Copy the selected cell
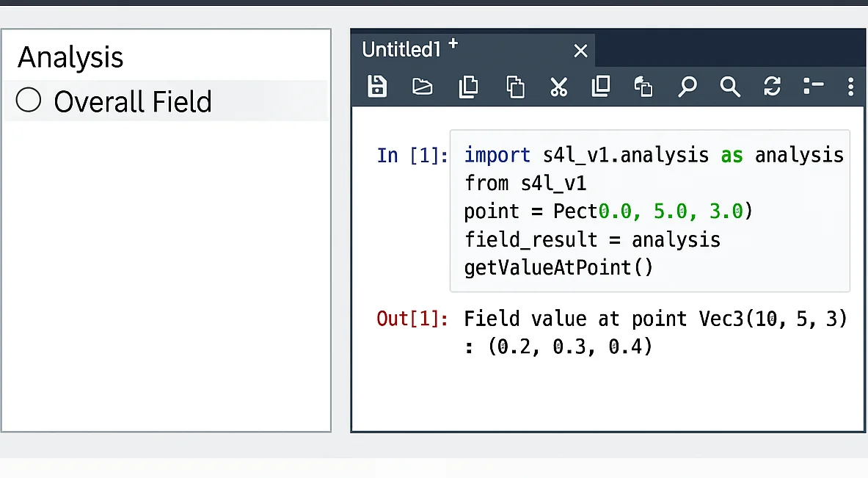 469,87
